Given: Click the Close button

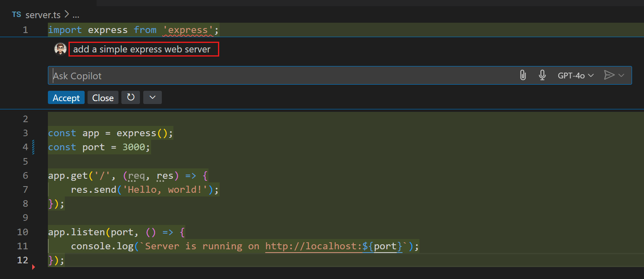Looking at the screenshot, I should point(102,97).
